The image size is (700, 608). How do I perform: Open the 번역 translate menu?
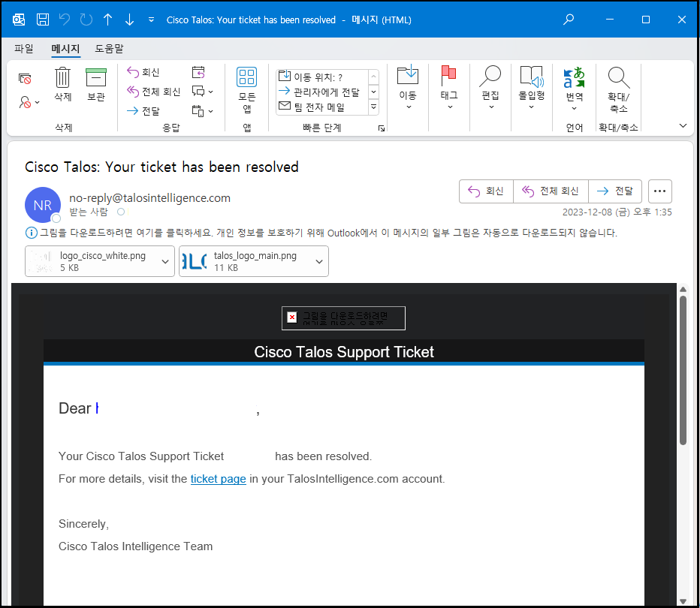pyautogui.click(x=574, y=89)
